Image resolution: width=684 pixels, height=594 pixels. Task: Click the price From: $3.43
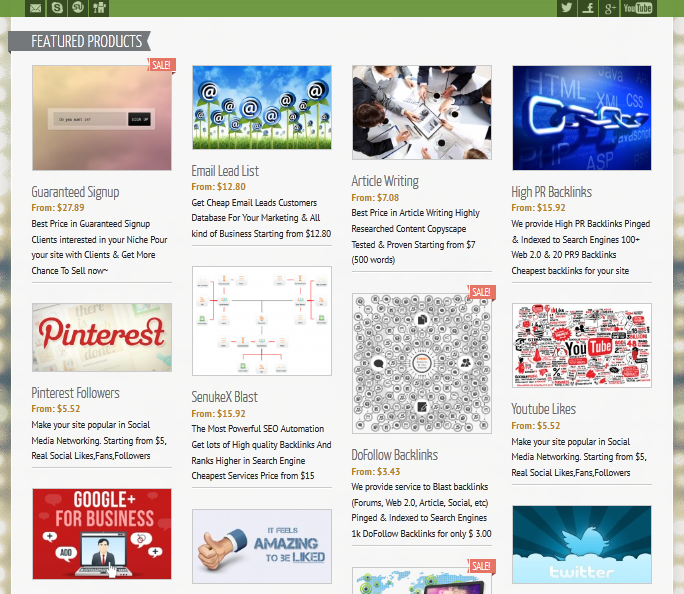376,471
